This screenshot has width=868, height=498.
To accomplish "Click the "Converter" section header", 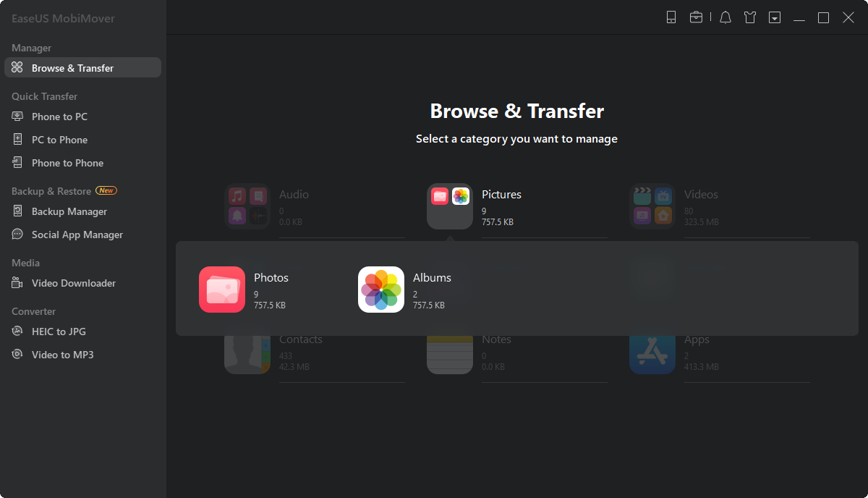I will (x=33, y=311).
